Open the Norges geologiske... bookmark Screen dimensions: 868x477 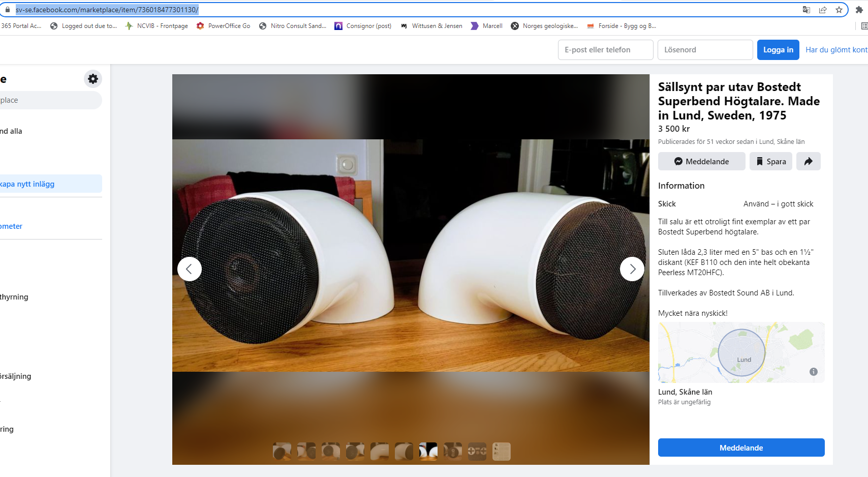tap(544, 26)
